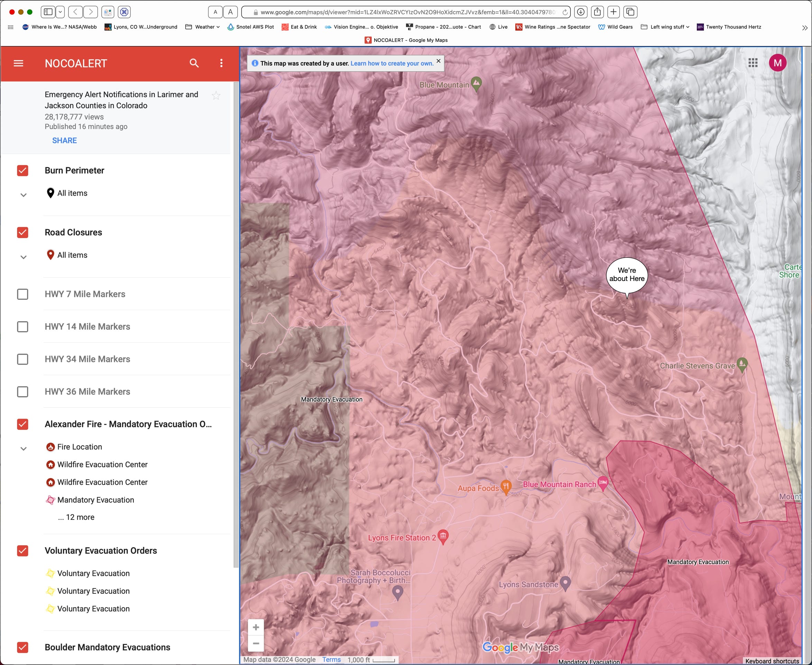This screenshot has height=665, width=812.
Task: Expand Burn Perimeter All items chevron
Action: click(x=24, y=195)
